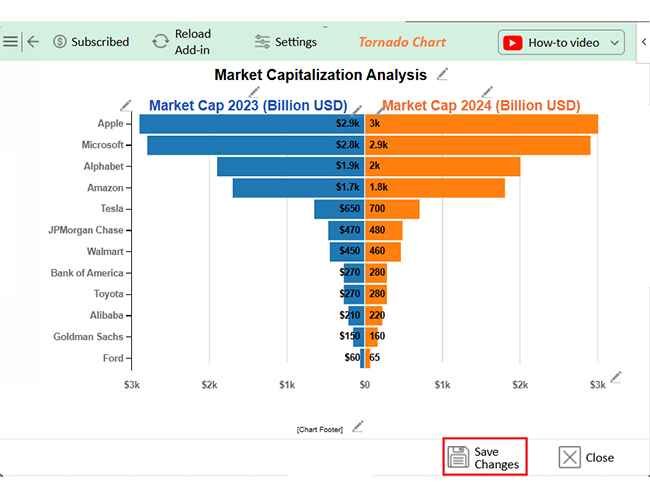Select Alphabet's blue $1.9k bar
This screenshot has height=498, width=650.
291,166
